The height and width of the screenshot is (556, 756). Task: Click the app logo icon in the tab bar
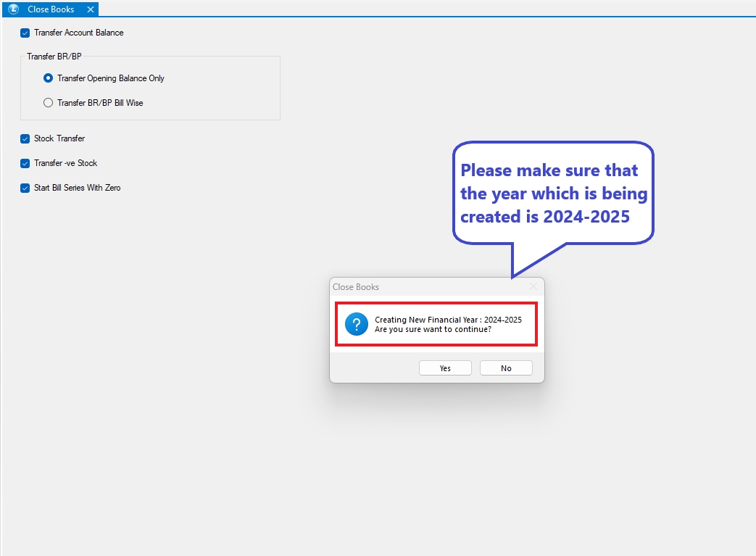[x=14, y=9]
